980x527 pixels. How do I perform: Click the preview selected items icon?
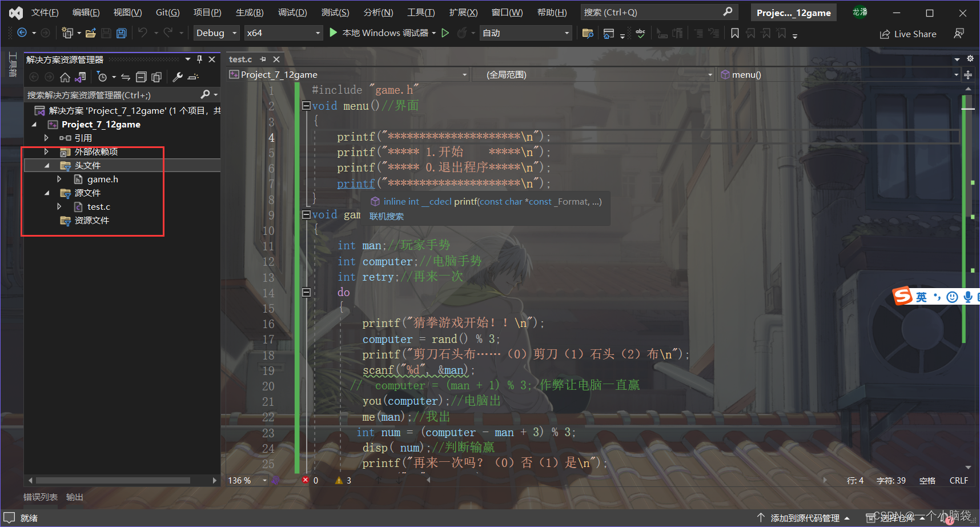coord(194,77)
